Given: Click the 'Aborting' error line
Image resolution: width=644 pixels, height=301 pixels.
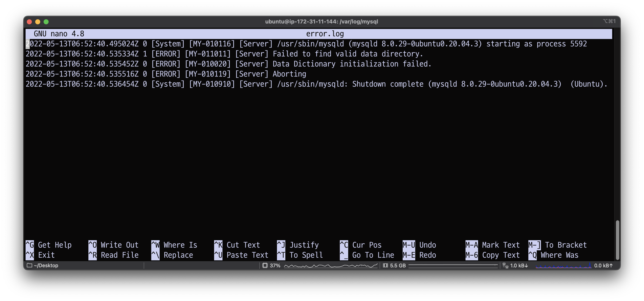Looking at the screenshot, I should pos(166,74).
